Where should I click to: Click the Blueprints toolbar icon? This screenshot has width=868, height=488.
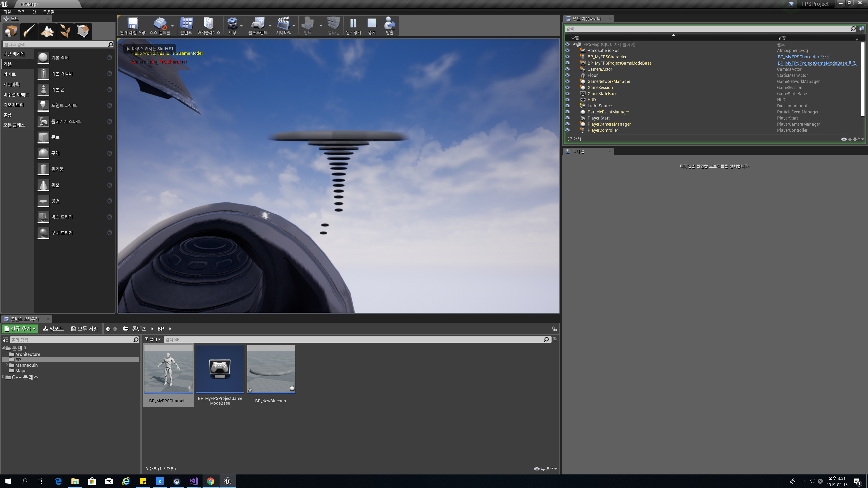pos(257,25)
